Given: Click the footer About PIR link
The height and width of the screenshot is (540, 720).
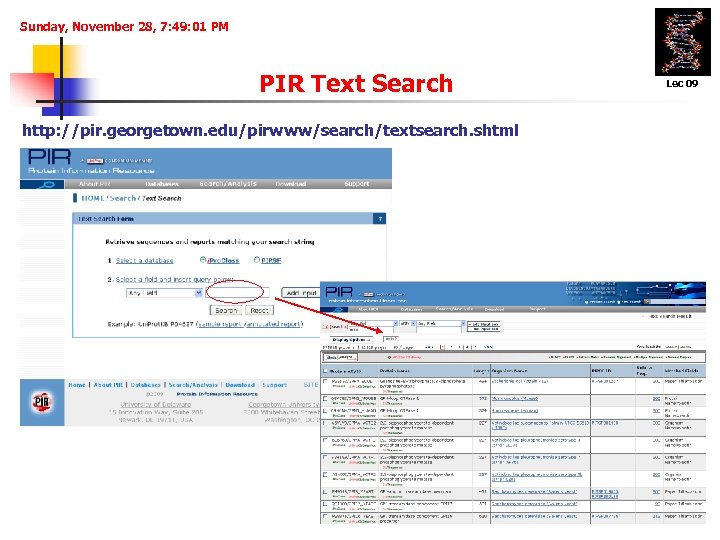Looking at the screenshot, I should [108, 385].
